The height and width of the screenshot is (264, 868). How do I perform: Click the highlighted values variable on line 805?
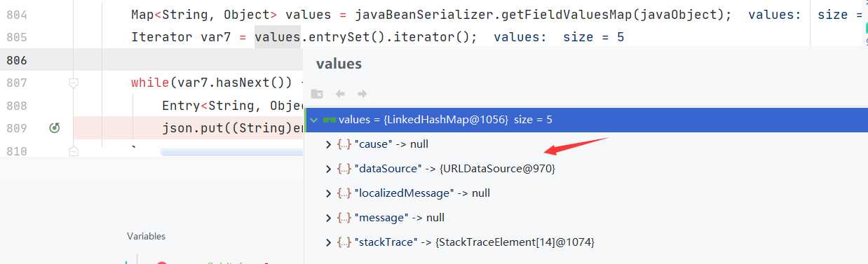(278, 37)
